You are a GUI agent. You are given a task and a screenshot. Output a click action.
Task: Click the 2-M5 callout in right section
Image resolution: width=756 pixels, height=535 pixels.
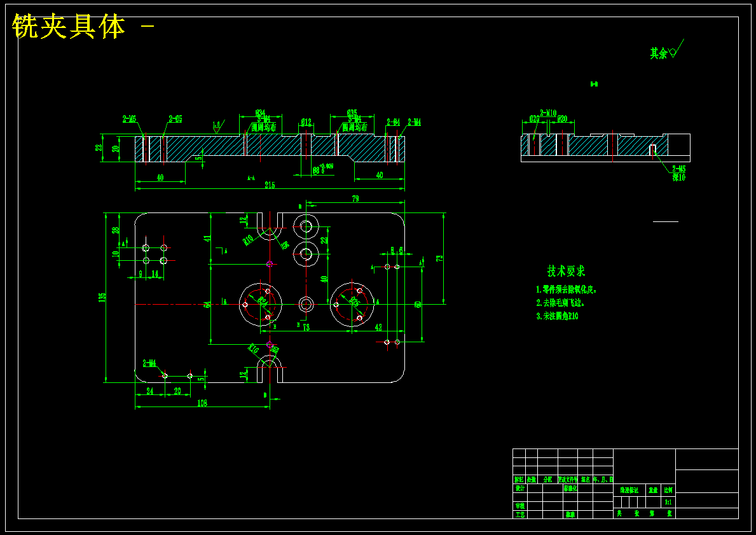[679, 169]
